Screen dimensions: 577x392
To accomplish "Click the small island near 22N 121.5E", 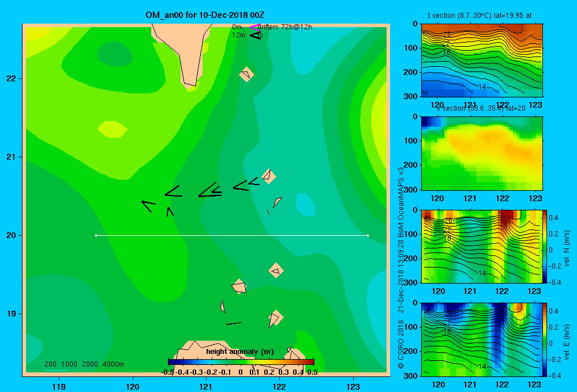I will 246,74.
